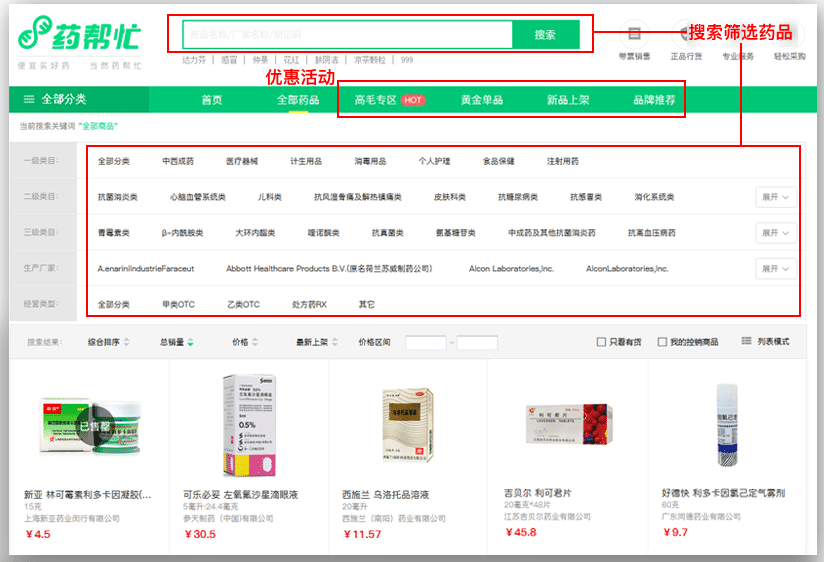Viewport: 824px width, 562px height.
Task: Select hot keyword 感冒
Action: [229, 60]
